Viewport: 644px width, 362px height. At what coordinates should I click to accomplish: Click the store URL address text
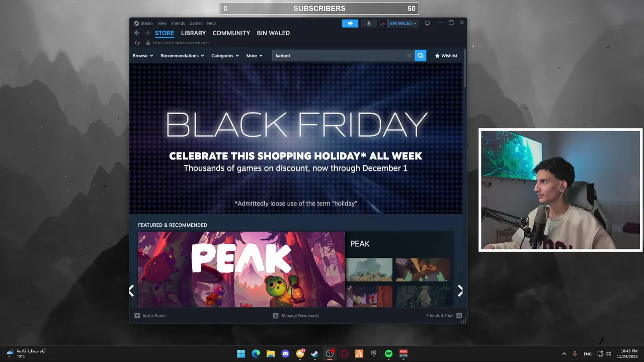tap(181, 43)
